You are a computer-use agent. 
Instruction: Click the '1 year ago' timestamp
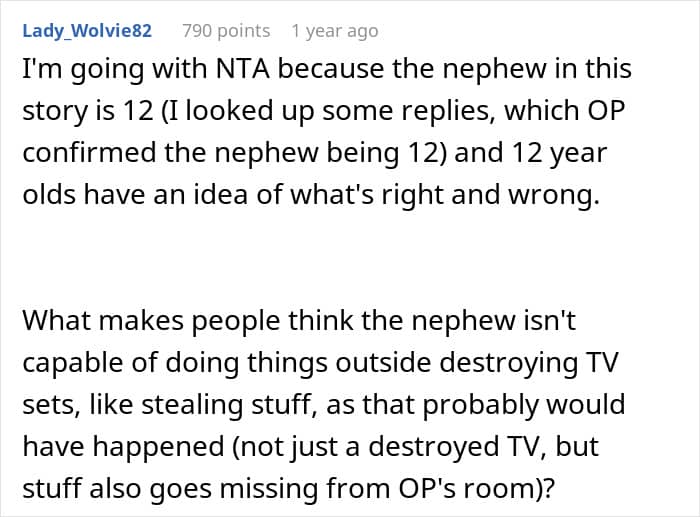point(334,31)
